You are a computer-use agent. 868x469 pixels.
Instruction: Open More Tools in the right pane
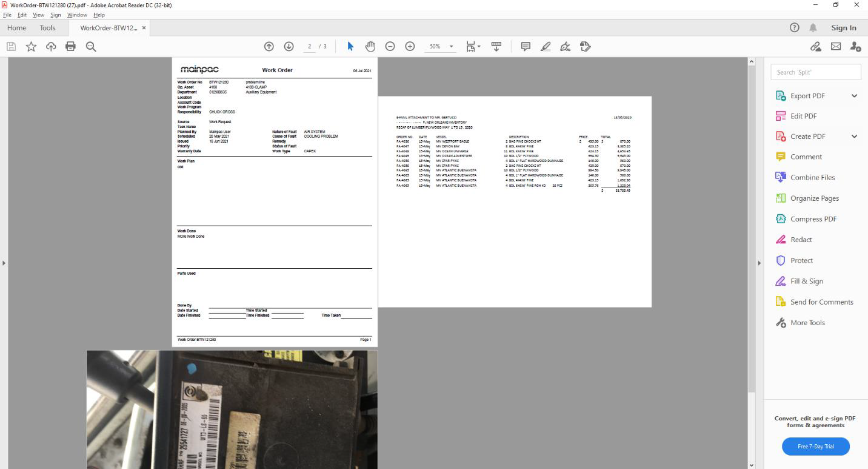point(807,323)
